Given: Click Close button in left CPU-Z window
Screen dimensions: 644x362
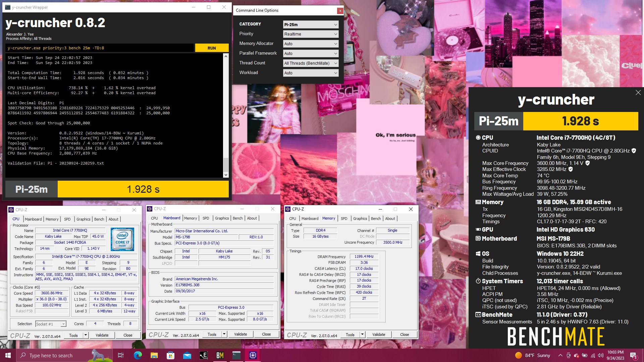Looking at the screenshot, I should 128,335.
